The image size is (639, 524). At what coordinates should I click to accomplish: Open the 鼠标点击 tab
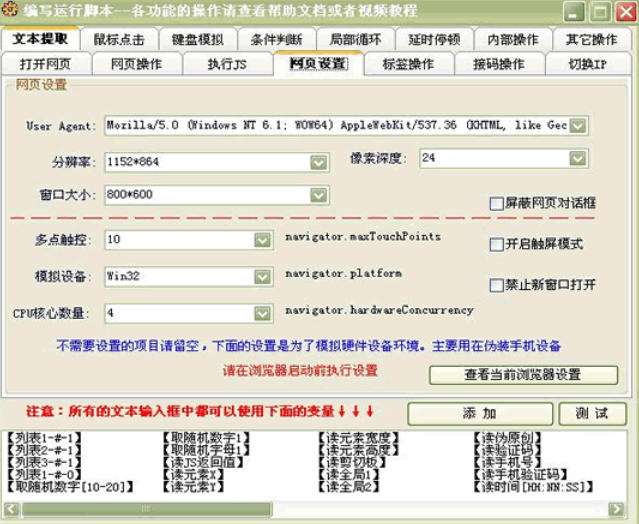119,40
